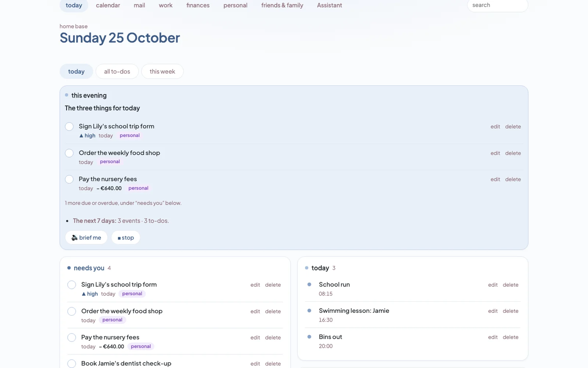Delete Swimming lesson: Jamie event
Screen dimensions: 588x368
510,311
